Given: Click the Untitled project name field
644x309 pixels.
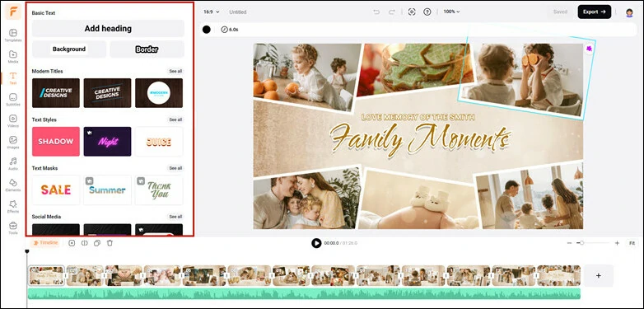Looking at the screenshot, I should point(238,12).
